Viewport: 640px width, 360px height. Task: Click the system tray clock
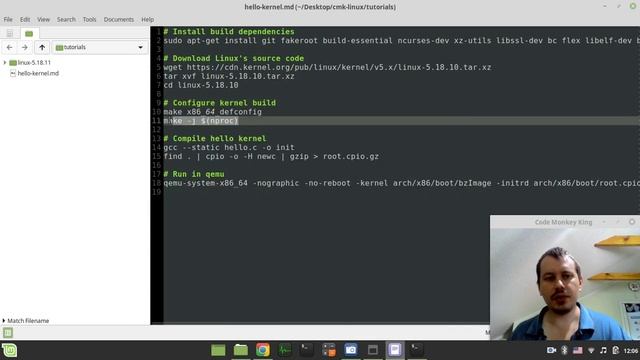(x=631, y=351)
